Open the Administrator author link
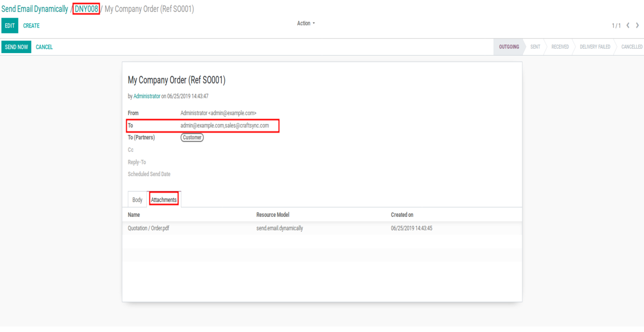The height and width of the screenshot is (332, 644). point(146,96)
